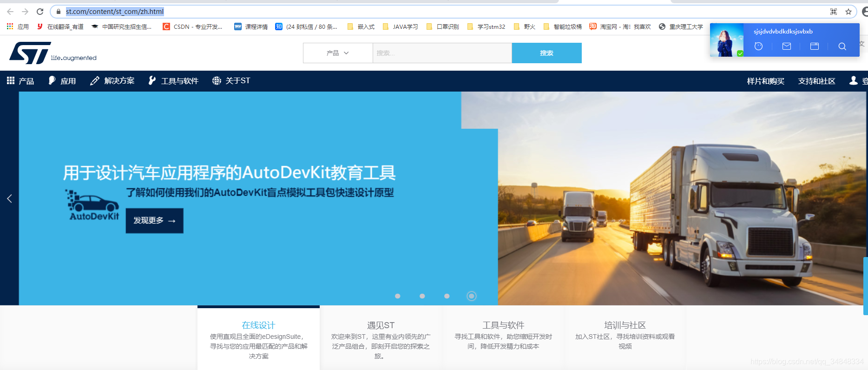Click the window icon in QQ panel
The width and height of the screenshot is (868, 370).
(814, 46)
